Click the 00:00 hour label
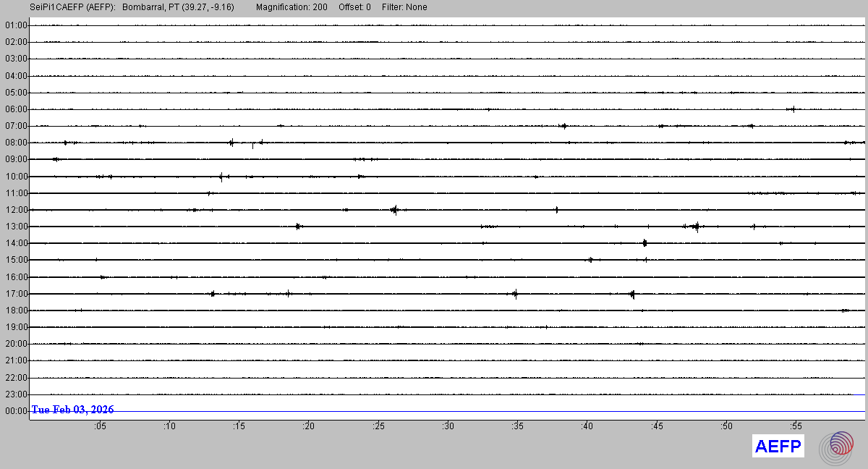 coord(16,411)
